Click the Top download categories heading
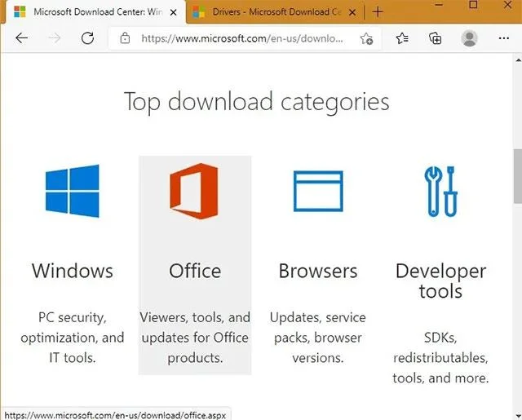 tap(256, 102)
